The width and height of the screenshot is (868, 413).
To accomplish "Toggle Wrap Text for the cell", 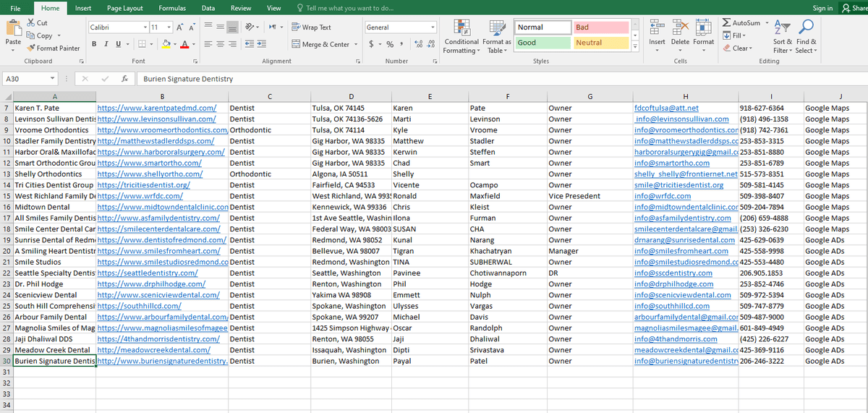I will pos(311,27).
